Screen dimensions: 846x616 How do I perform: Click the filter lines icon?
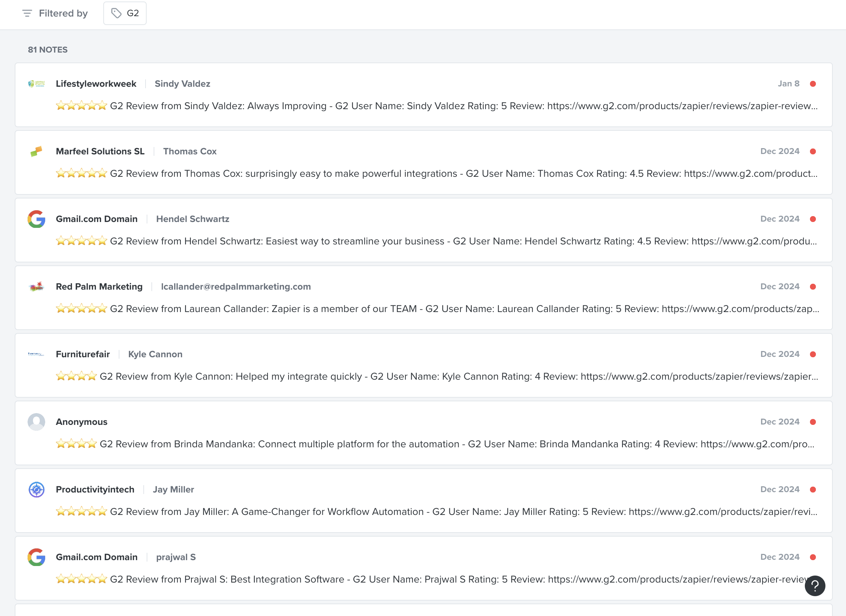[x=27, y=14]
